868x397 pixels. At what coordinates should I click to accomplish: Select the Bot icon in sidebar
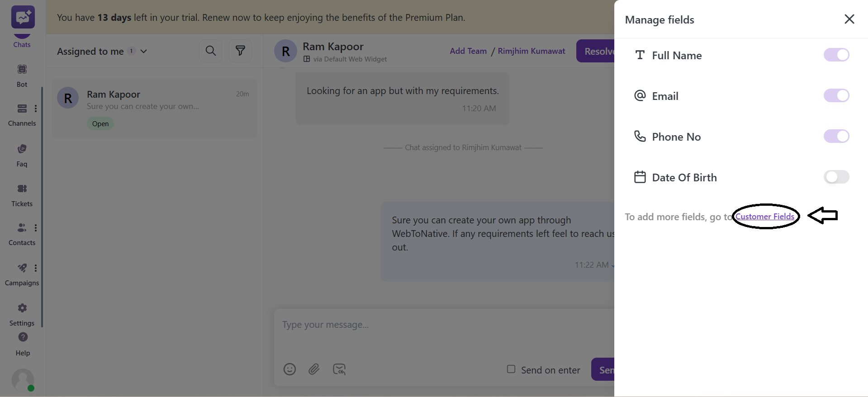point(22,69)
